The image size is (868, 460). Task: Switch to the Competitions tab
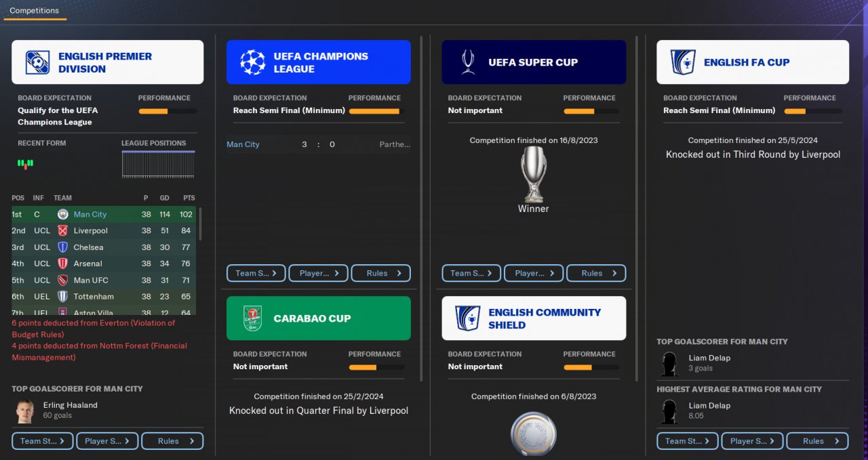[35, 11]
